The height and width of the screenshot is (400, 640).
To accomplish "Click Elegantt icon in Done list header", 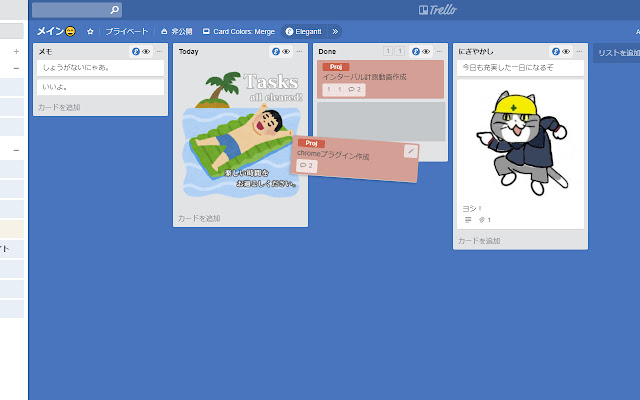I will [416, 51].
